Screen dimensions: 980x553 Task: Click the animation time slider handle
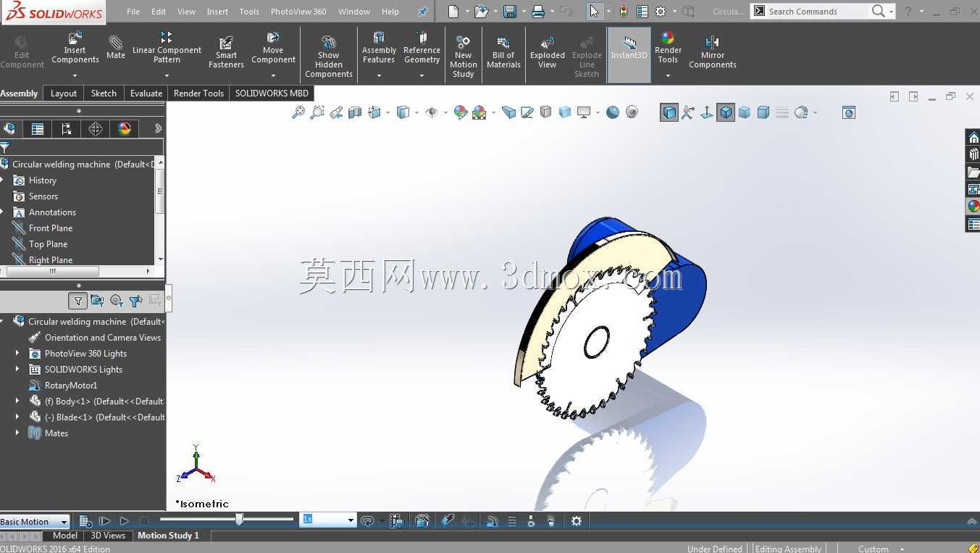[x=239, y=520]
